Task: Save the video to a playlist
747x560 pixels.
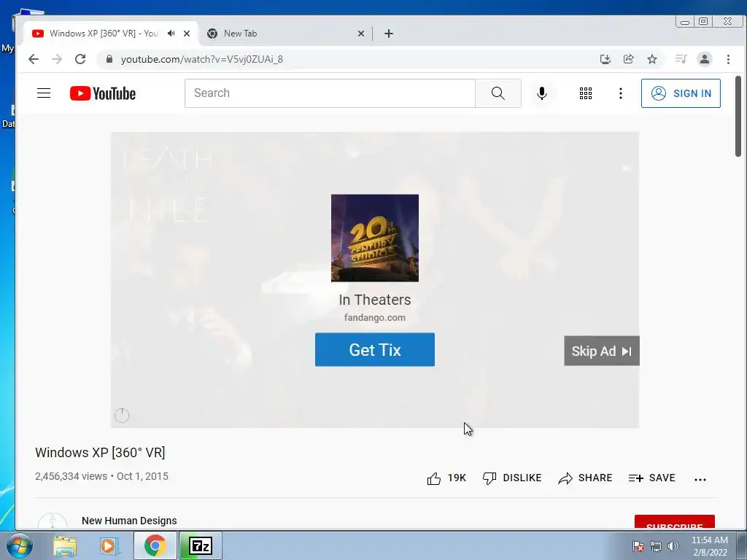Action: 651,478
